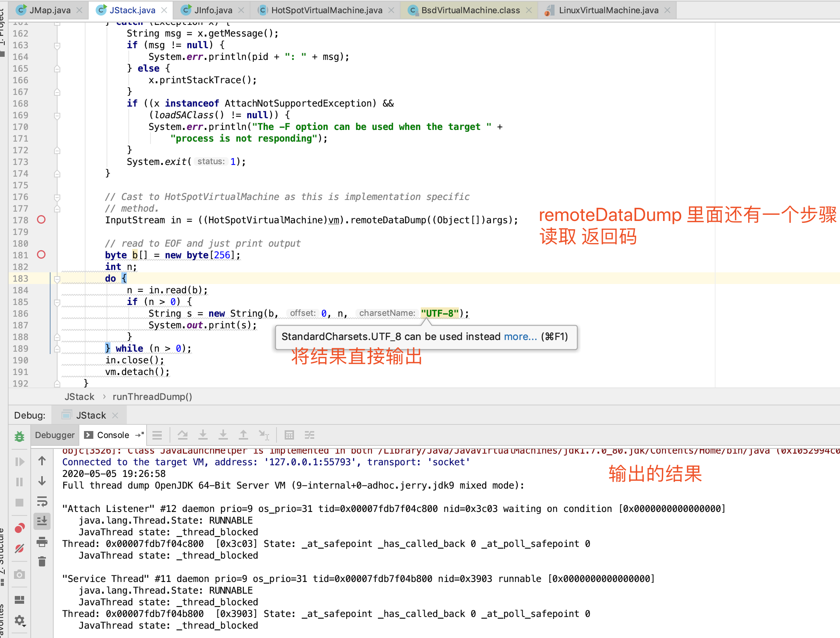Screen dimensions: 840x638
Task: Open debug settings gear dropdown
Action: click(19, 620)
